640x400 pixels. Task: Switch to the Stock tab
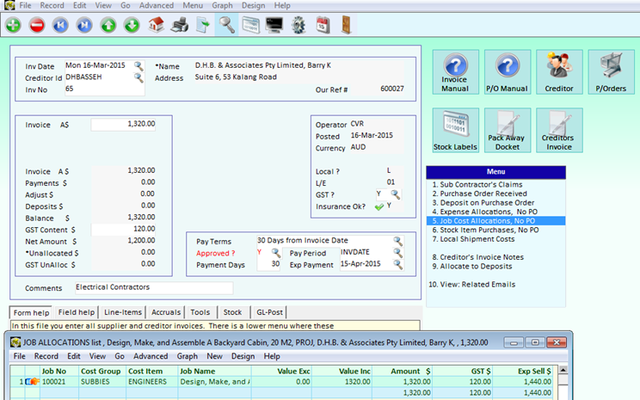point(233,312)
